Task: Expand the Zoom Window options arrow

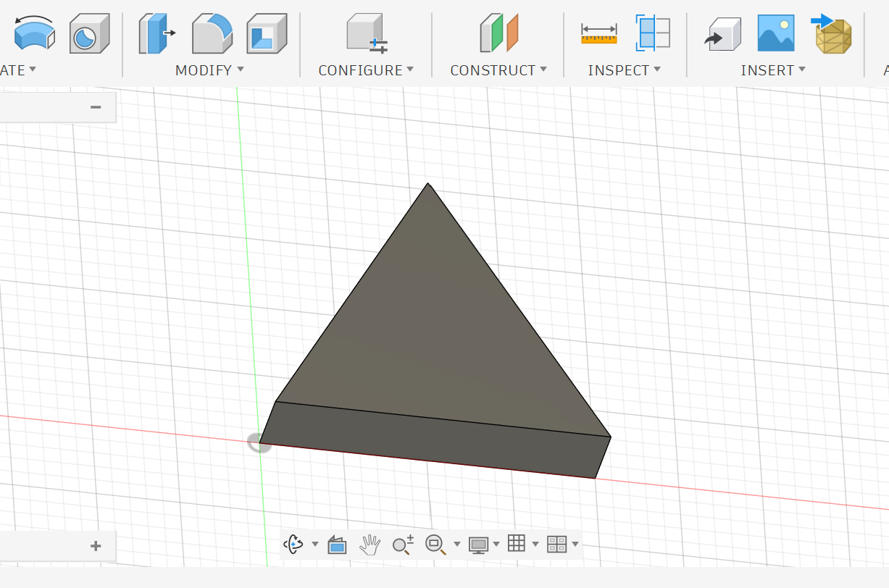Action: [456, 545]
